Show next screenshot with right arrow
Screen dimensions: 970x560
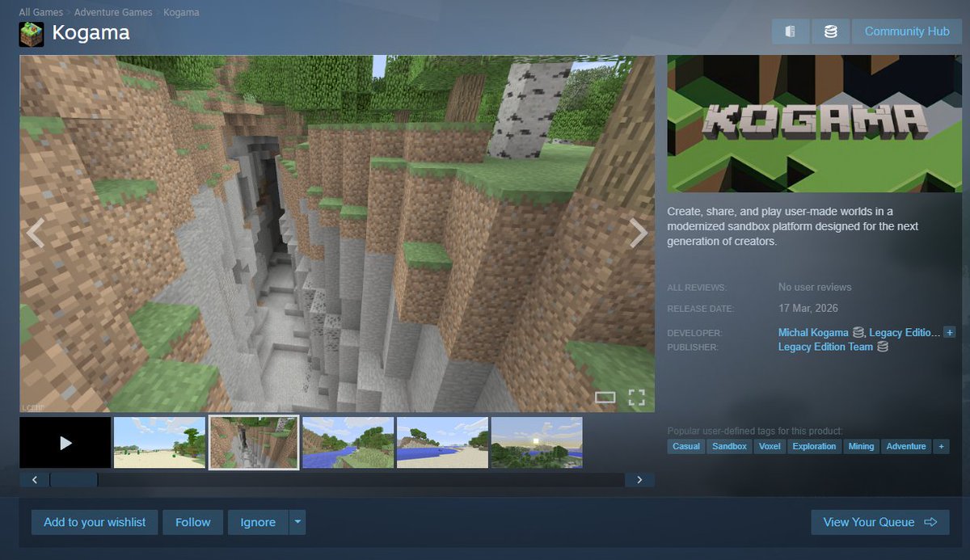639,233
